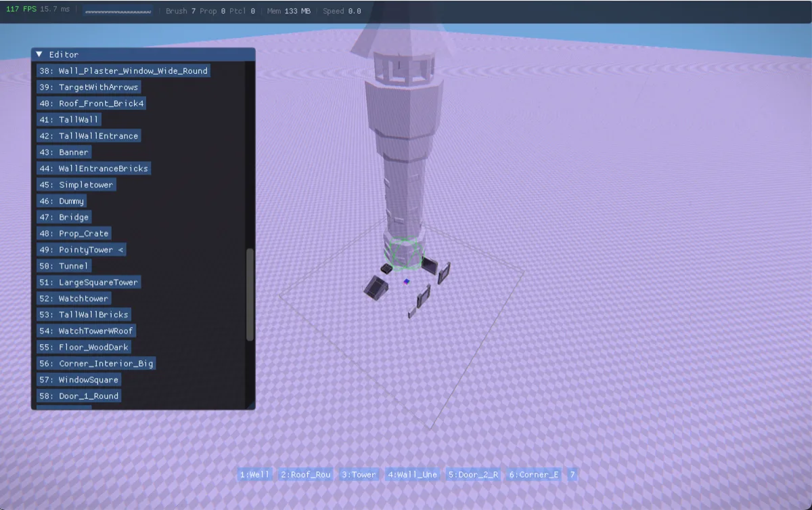The width and height of the screenshot is (812, 510).
Task: Pick 45: Simpletower entry
Action: click(76, 184)
